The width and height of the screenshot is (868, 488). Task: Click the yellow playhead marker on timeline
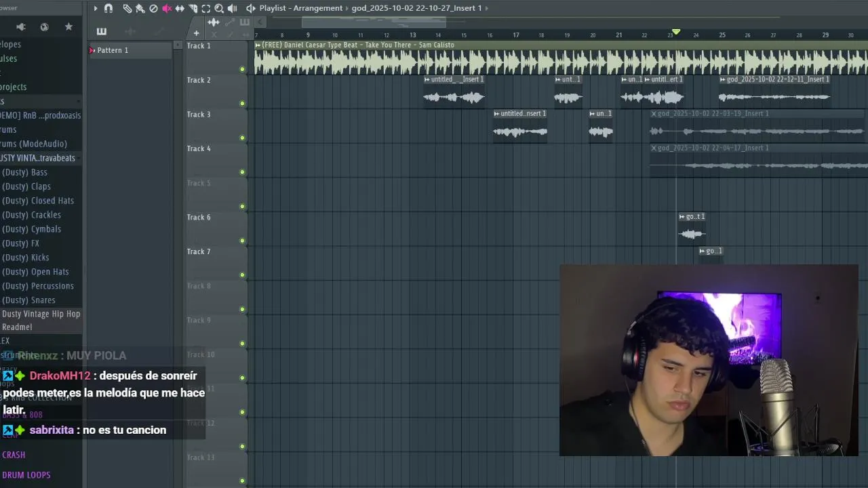676,33
